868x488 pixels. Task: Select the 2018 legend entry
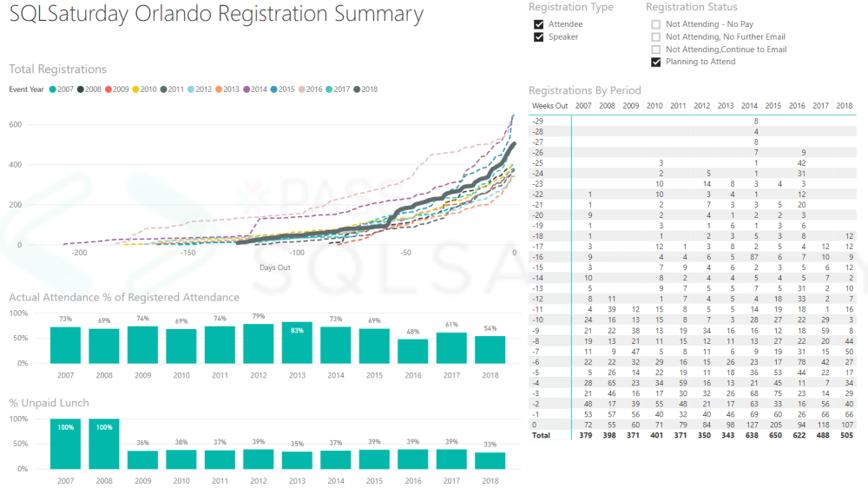click(x=357, y=89)
